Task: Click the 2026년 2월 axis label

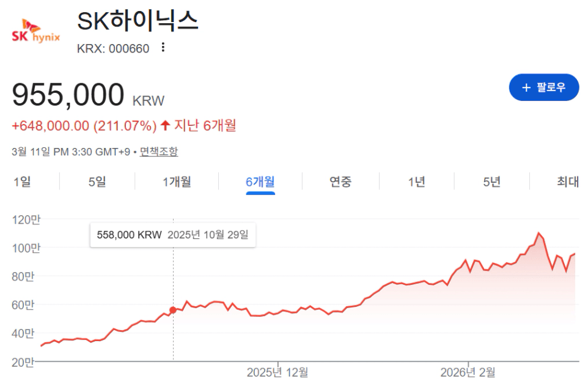Action: click(468, 372)
